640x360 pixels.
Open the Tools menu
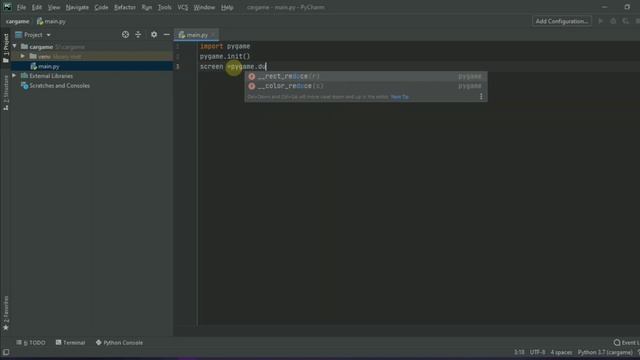pos(164,7)
